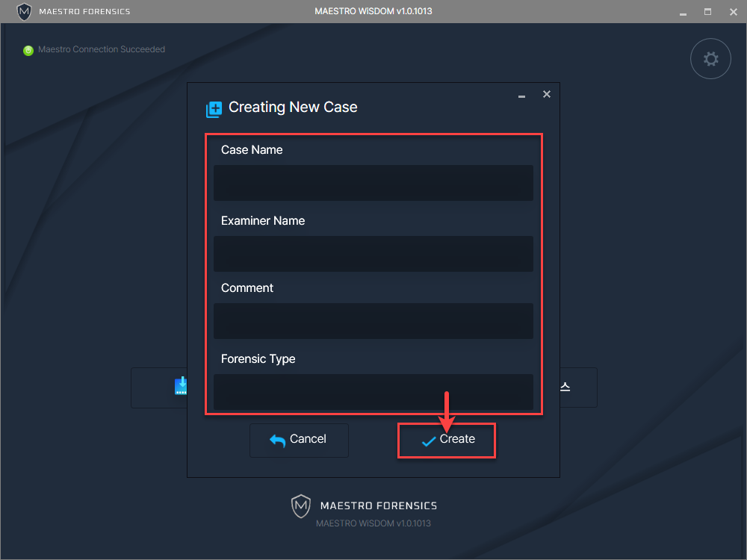Minimize the Creating New Case dialog
747x560 pixels.
(x=521, y=96)
